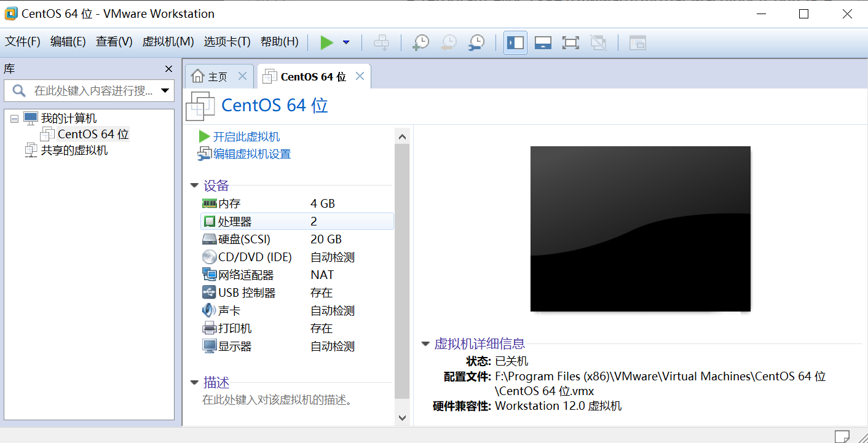
Task: Open the 编辑(E) menu
Action: 68,42
